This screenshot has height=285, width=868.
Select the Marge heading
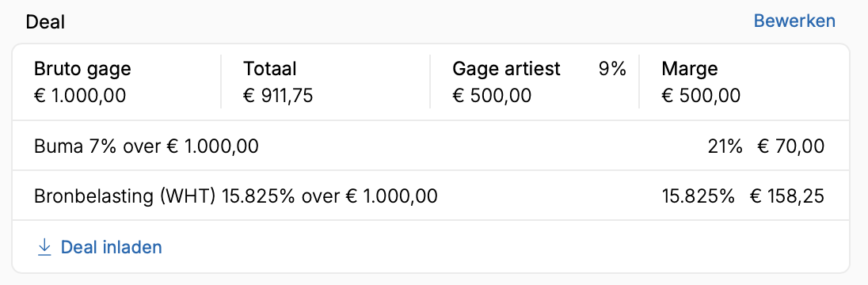pos(690,69)
